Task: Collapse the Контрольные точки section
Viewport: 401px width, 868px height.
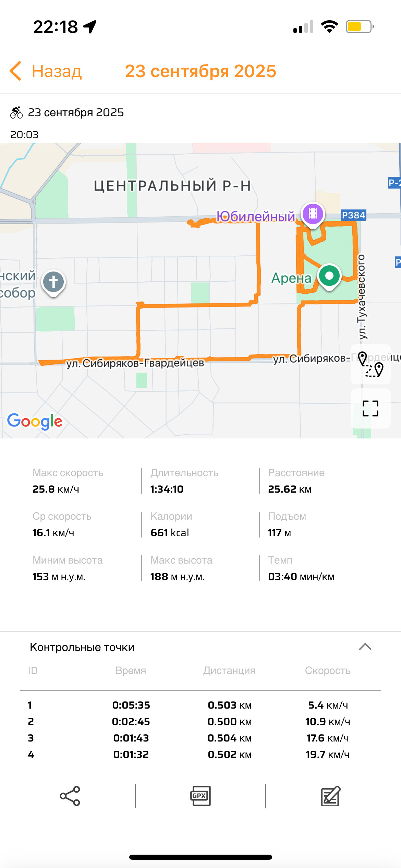Action: [x=365, y=647]
